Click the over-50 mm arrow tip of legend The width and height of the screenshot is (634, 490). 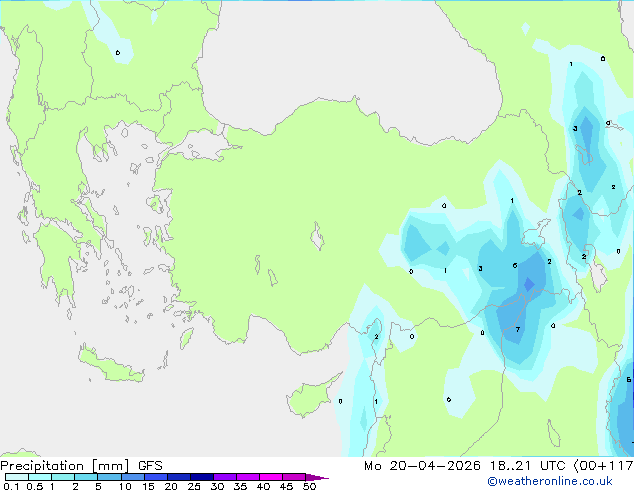[317, 477]
